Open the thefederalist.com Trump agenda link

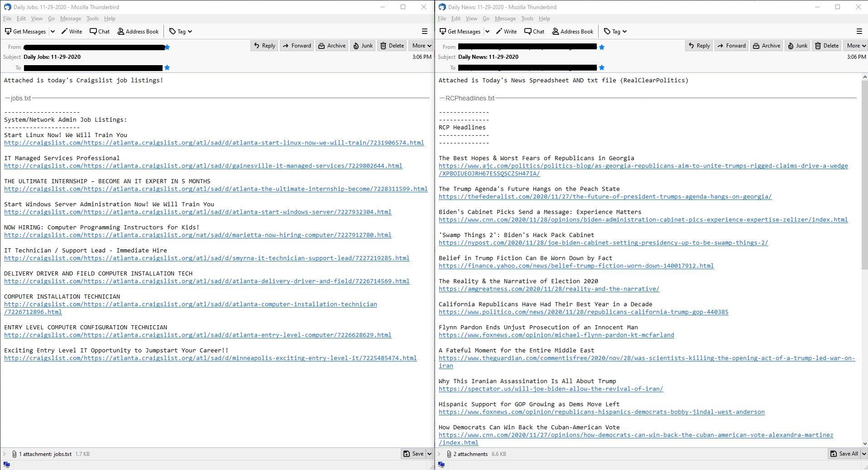(x=605, y=197)
